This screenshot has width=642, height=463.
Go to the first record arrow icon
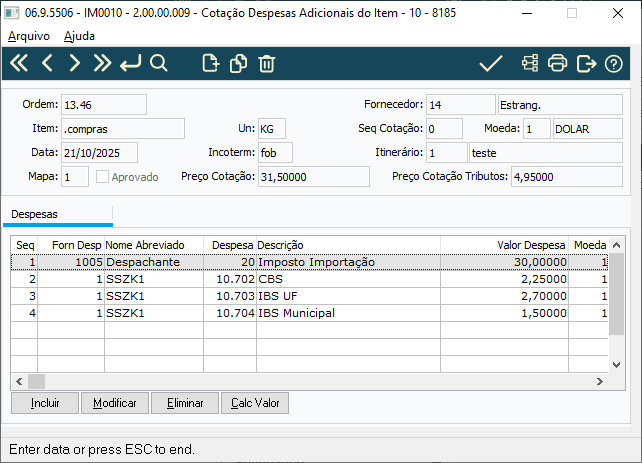click(20, 64)
